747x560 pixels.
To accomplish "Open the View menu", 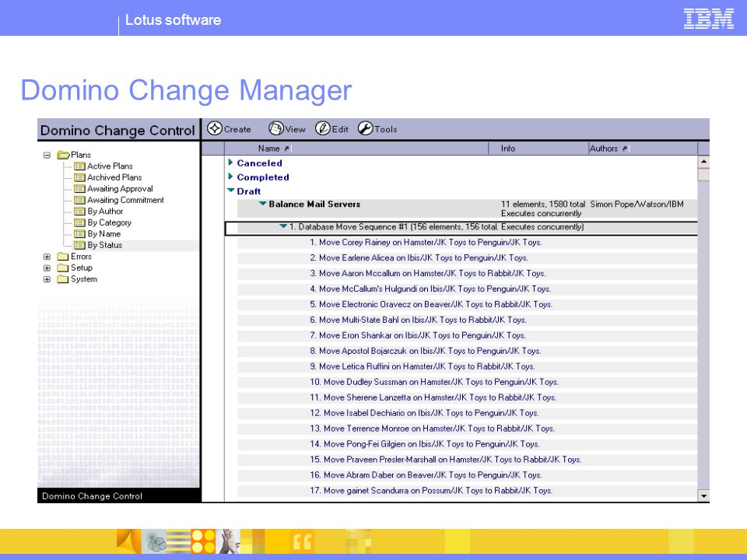I will 287,128.
